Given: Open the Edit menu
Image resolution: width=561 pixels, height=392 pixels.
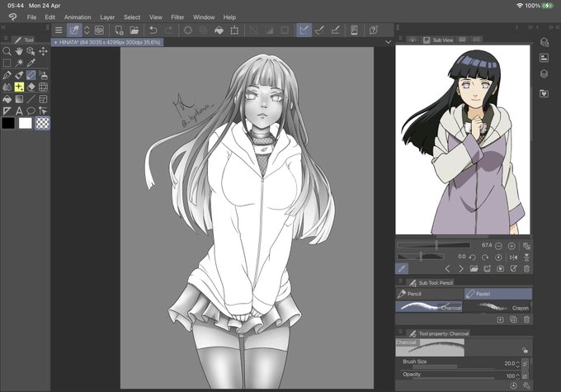Looking at the screenshot, I should coord(49,17).
